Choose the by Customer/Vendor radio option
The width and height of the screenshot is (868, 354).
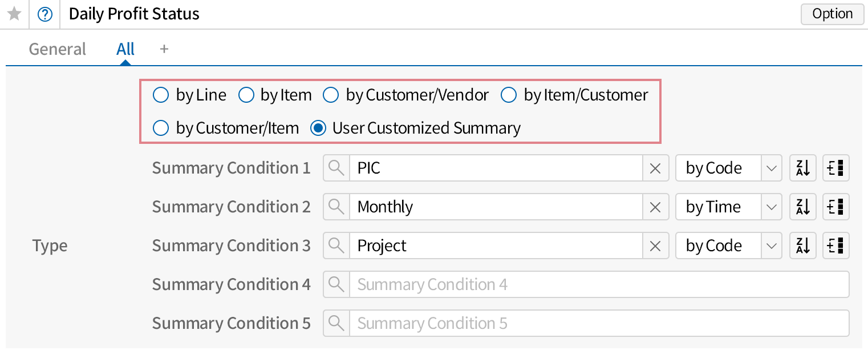click(x=331, y=95)
